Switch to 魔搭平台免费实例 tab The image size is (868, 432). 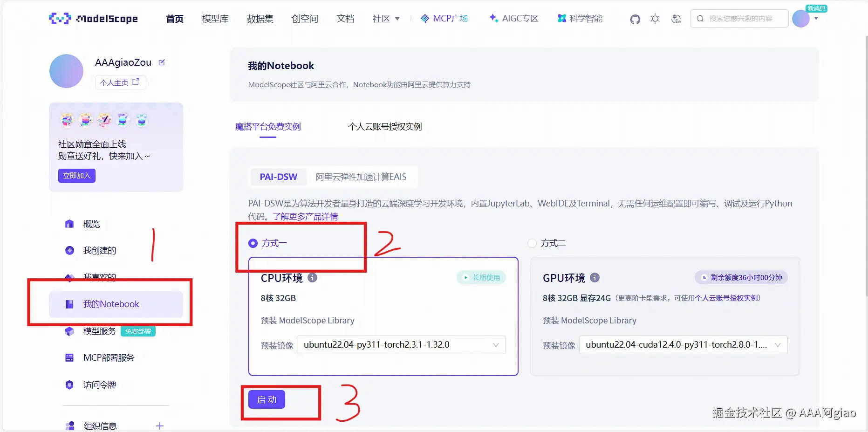pyautogui.click(x=268, y=127)
